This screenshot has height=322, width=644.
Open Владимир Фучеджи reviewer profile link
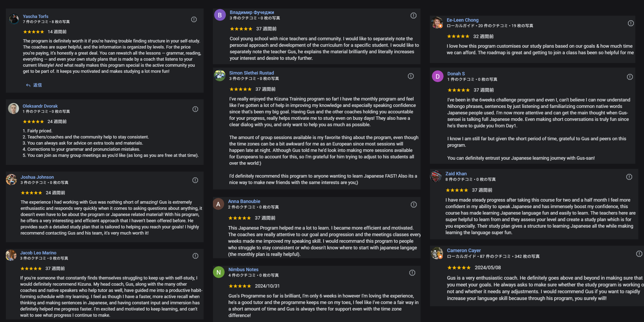tap(251, 12)
